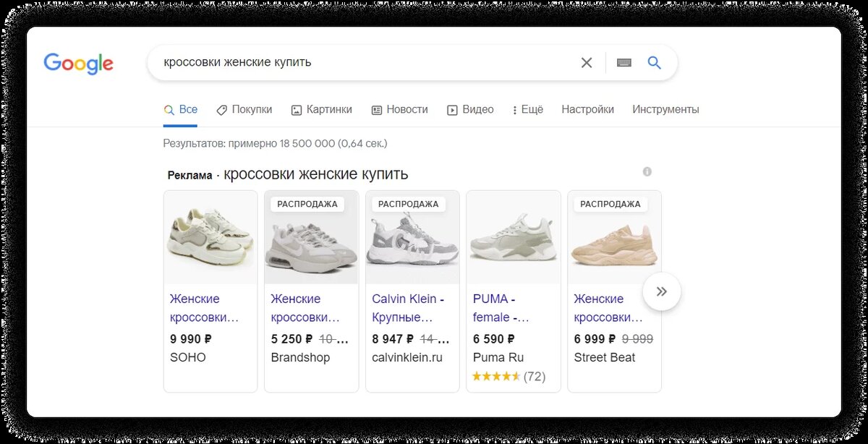Click the 9 990 ₽ price
868x444 pixels.
(191, 338)
